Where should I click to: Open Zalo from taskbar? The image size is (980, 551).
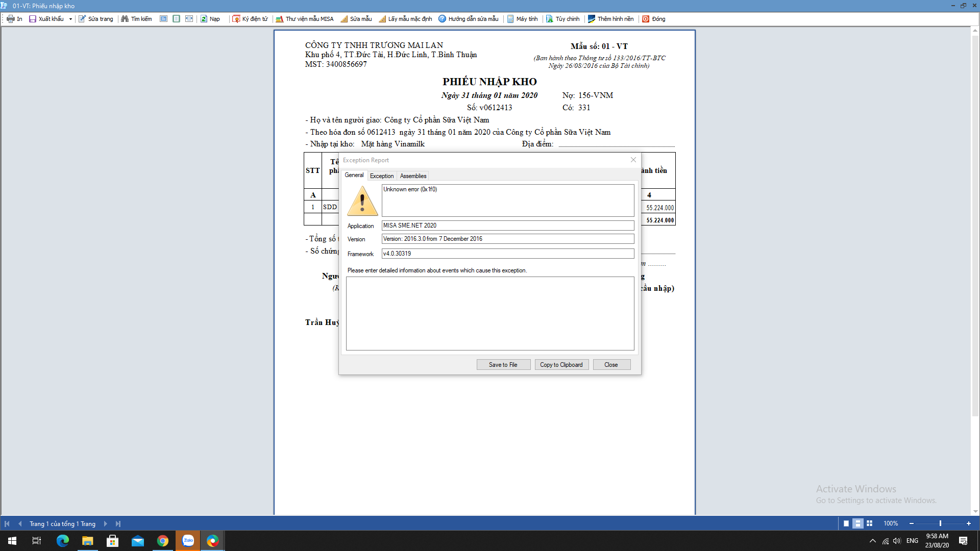(188, 541)
